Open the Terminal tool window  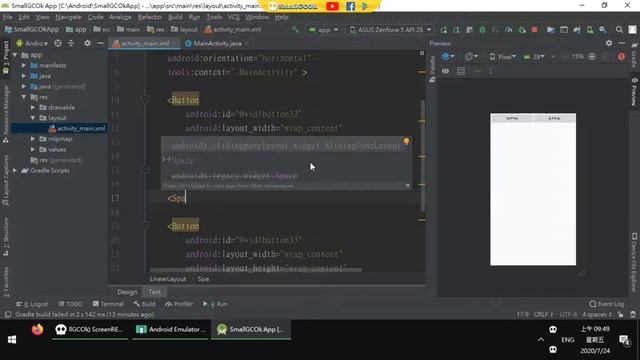point(108,304)
